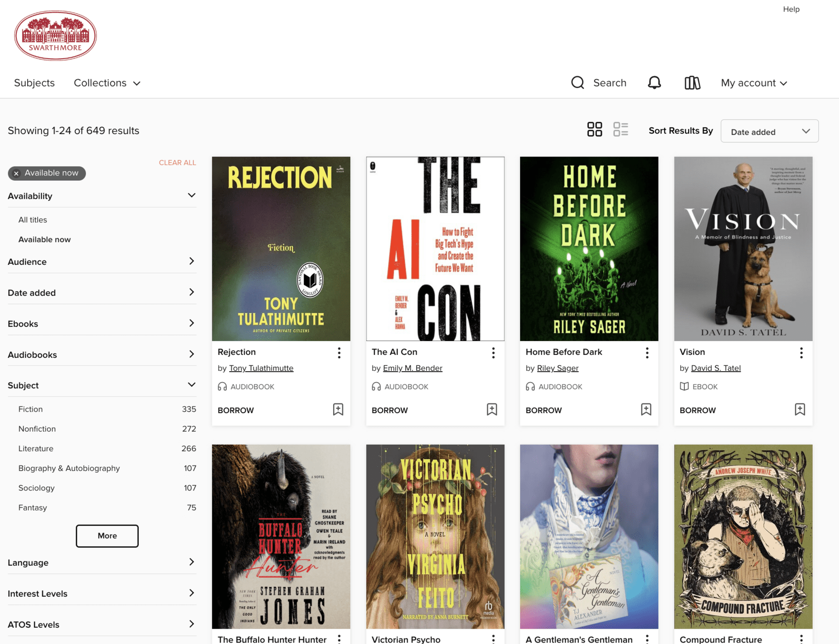Open author David S. Tatel link
Screen dimensions: 839x644
click(715, 368)
